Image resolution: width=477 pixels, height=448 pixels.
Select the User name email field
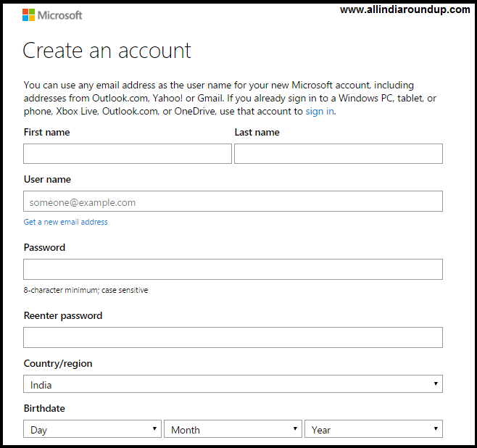point(233,202)
